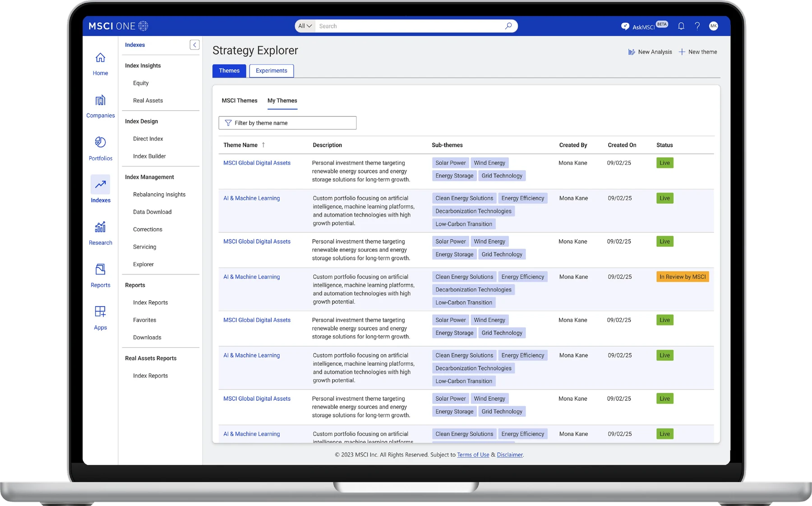812x506 pixels.
Task: Select the My Themes tab
Action: pyautogui.click(x=282, y=101)
